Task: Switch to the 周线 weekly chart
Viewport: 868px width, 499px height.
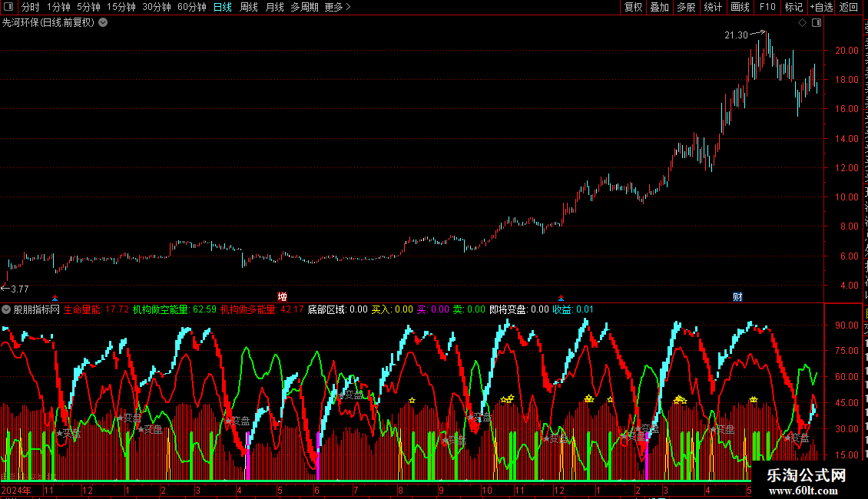Action: click(x=249, y=7)
